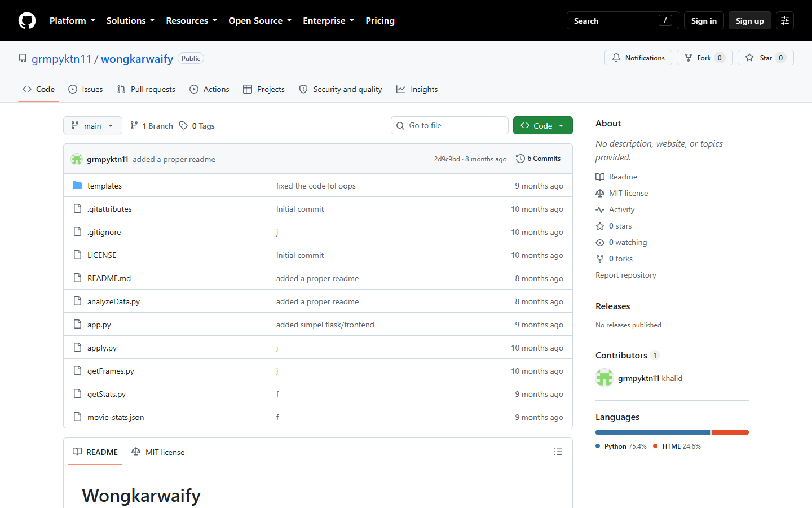Open the Insights tab
This screenshot has width=812, height=508.
point(417,89)
